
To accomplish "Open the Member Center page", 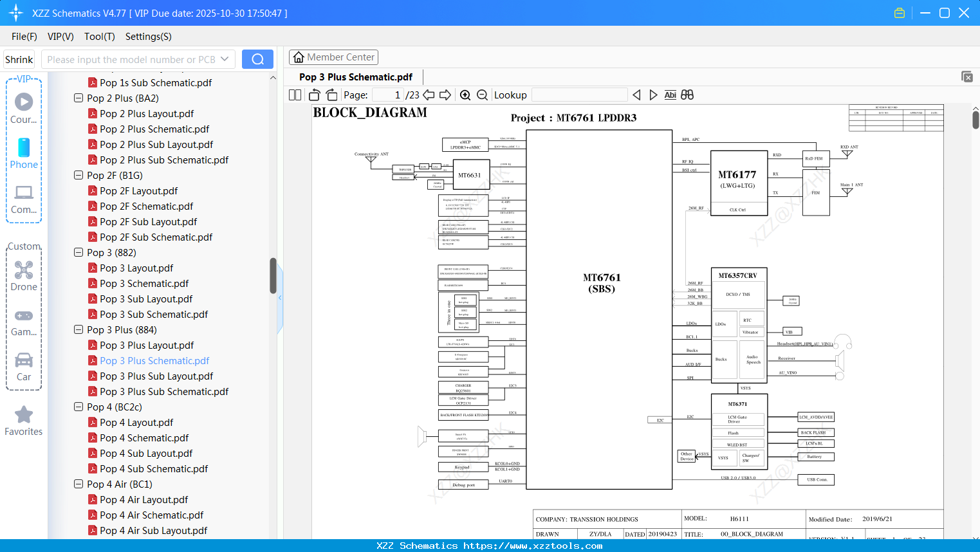I will (333, 57).
